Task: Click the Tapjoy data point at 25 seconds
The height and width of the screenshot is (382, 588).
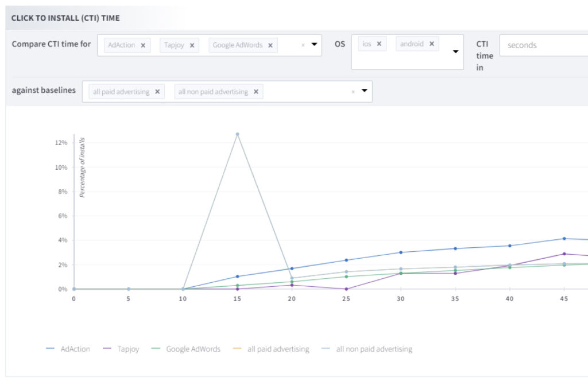Action: pos(346,289)
